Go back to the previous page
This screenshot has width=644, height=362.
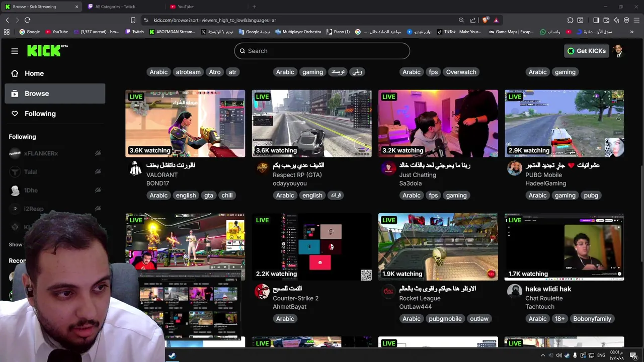pyautogui.click(x=7, y=20)
